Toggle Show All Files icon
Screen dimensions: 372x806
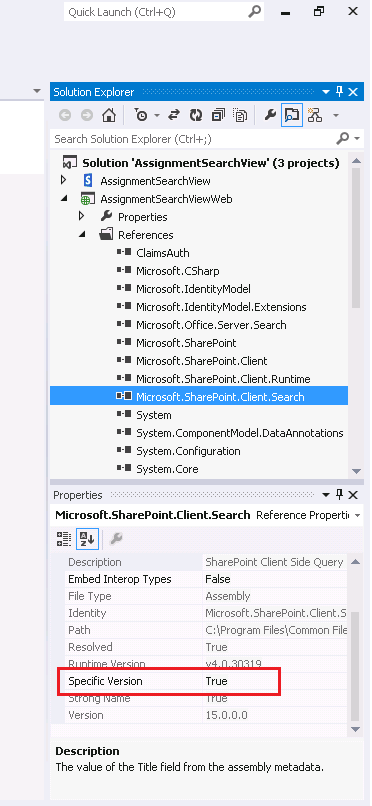click(240, 115)
